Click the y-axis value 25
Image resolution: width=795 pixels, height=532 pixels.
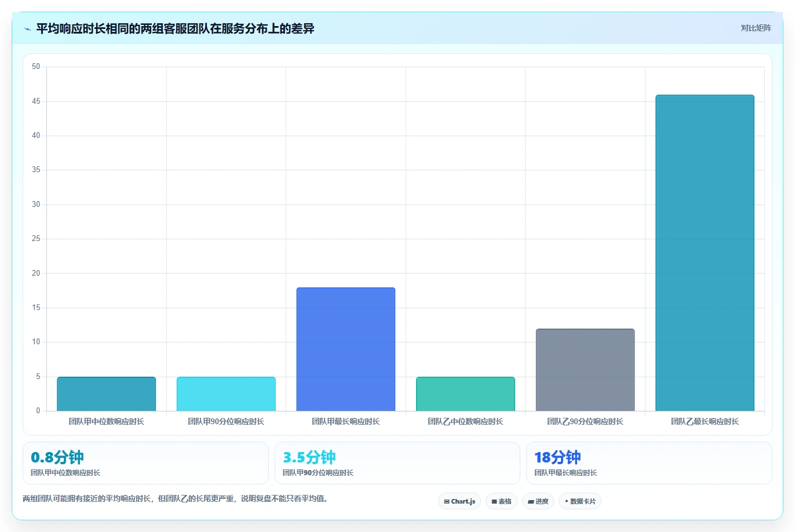tap(36, 239)
